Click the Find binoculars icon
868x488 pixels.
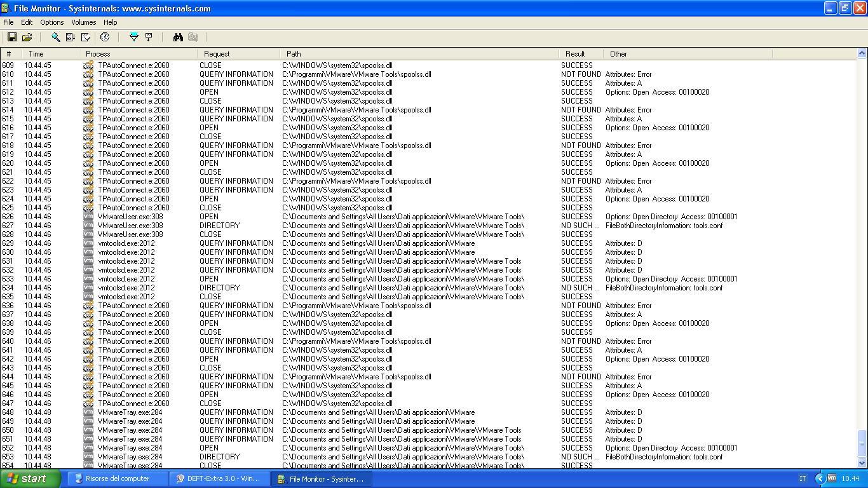(x=178, y=37)
